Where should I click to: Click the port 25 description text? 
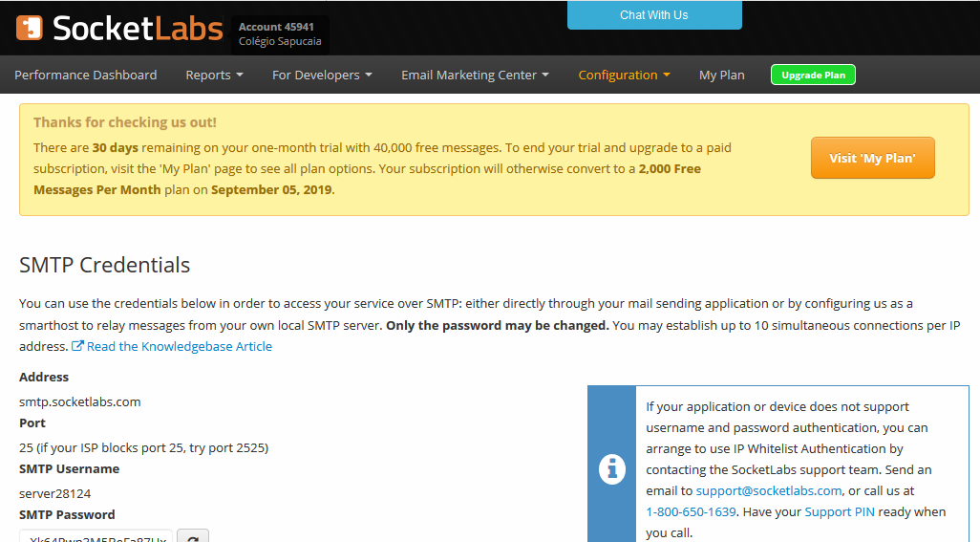tap(143, 448)
